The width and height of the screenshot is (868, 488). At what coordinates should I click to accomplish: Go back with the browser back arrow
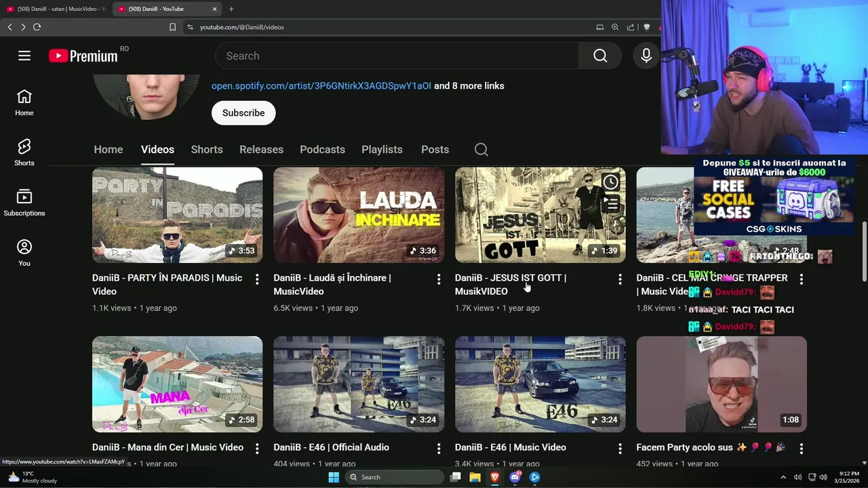pos(9,27)
